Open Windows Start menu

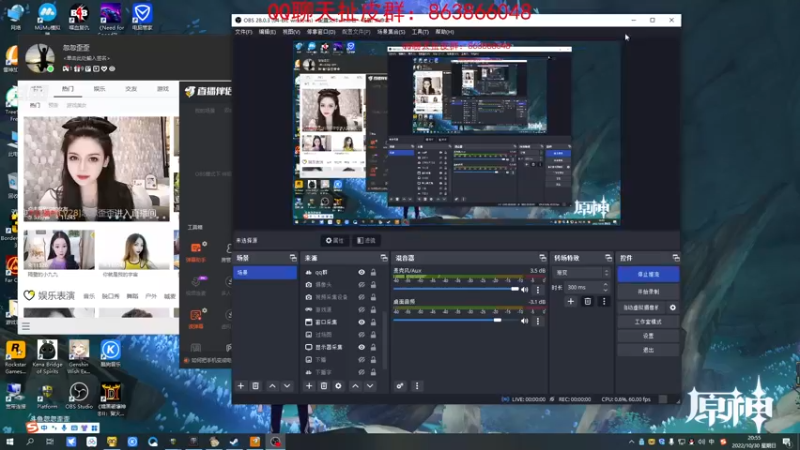pos(9,442)
